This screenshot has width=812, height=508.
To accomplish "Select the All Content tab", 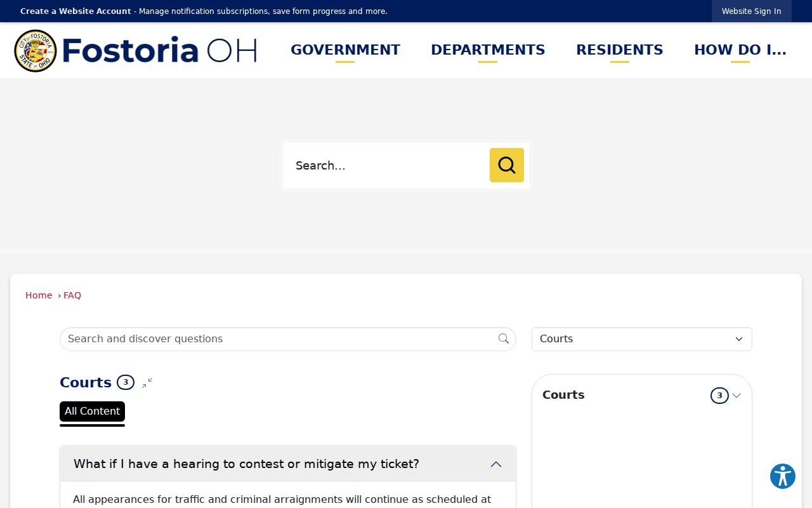I will 92,411.
